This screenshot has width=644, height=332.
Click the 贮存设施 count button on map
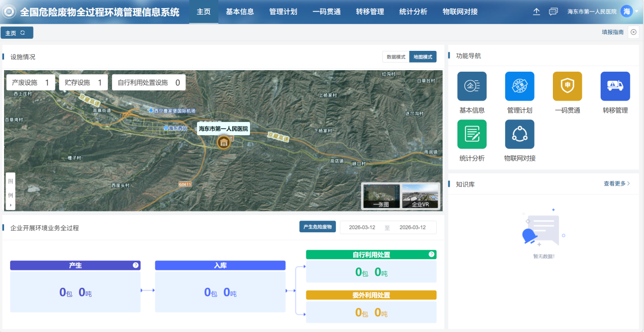point(83,82)
